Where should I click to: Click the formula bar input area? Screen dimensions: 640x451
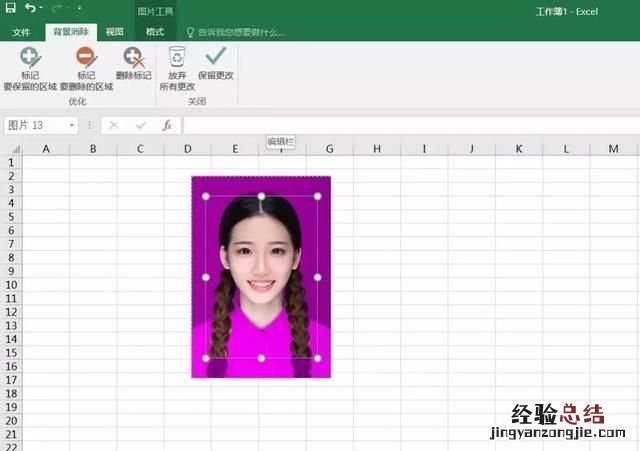400,126
